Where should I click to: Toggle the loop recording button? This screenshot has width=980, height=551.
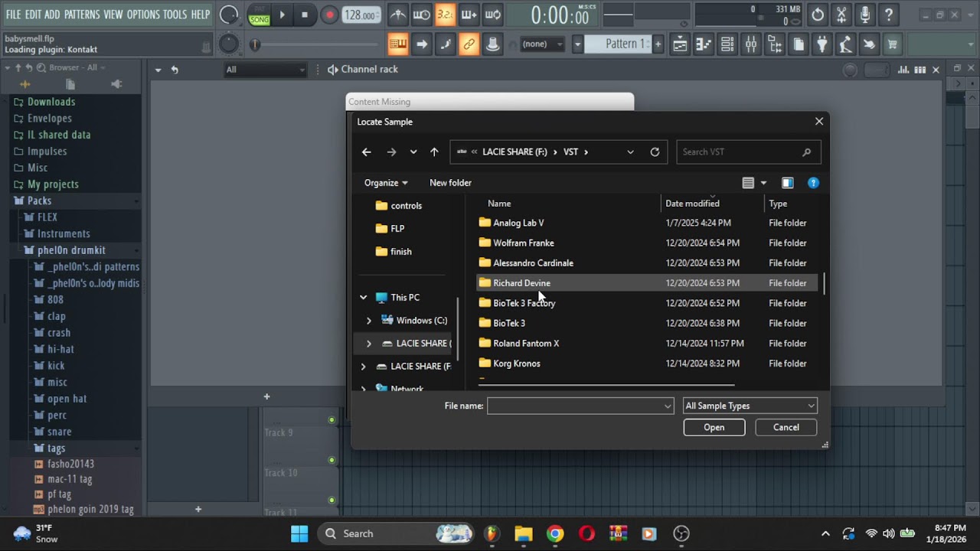pos(493,15)
